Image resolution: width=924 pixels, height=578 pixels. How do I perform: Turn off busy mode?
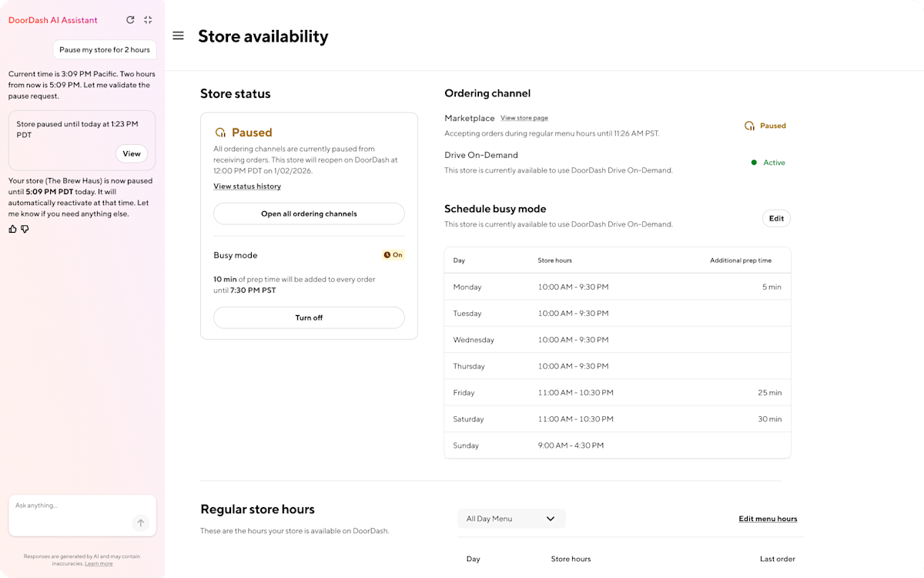[x=309, y=318]
